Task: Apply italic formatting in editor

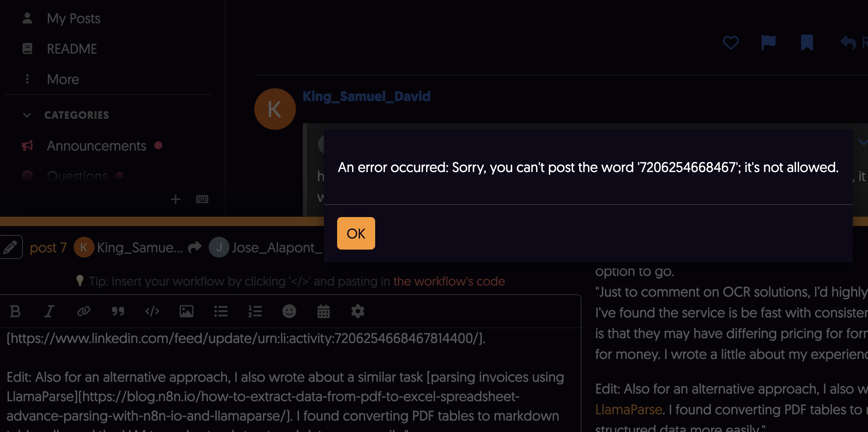Action: coord(49,311)
